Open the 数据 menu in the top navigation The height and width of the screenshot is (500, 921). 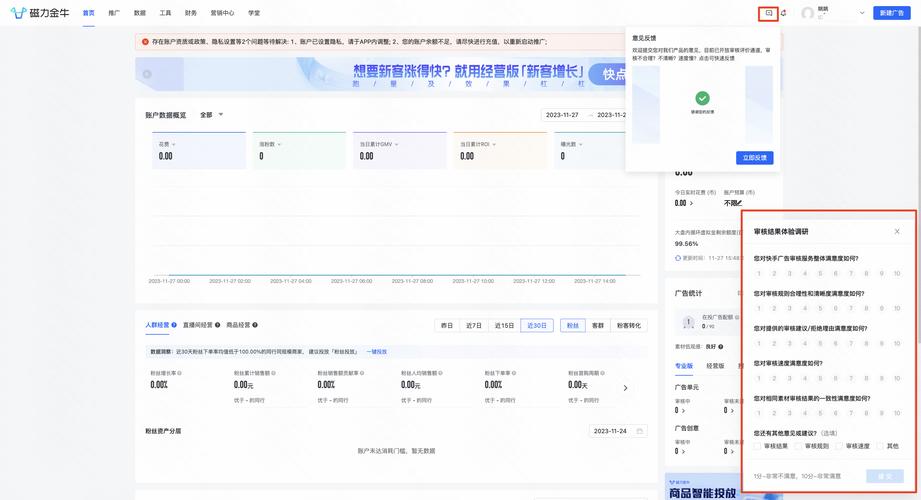click(x=140, y=13)
